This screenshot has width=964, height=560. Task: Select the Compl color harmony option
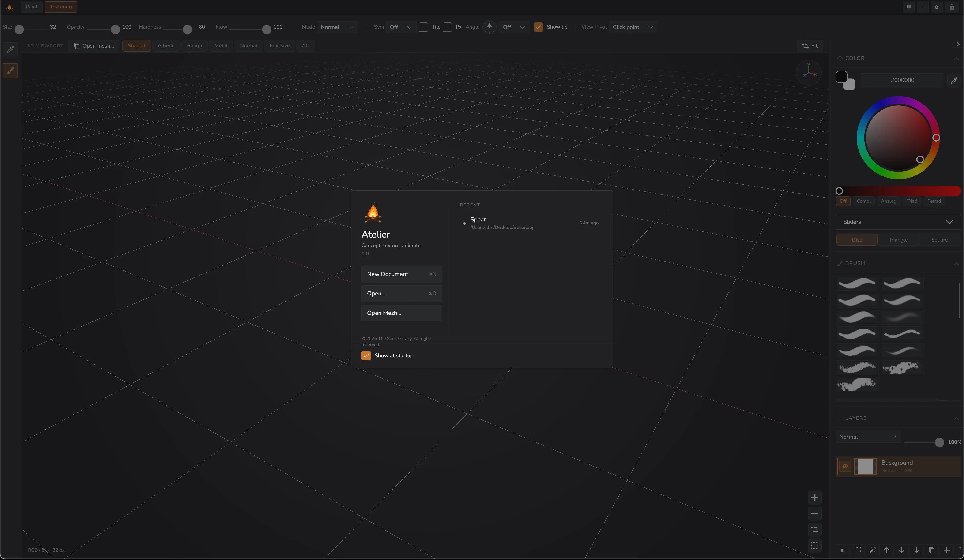click(863, 201)
